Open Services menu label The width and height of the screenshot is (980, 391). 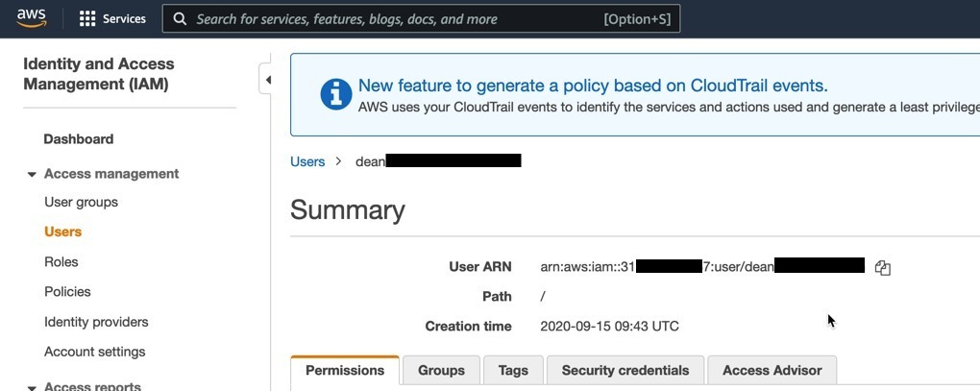point(124,19)
